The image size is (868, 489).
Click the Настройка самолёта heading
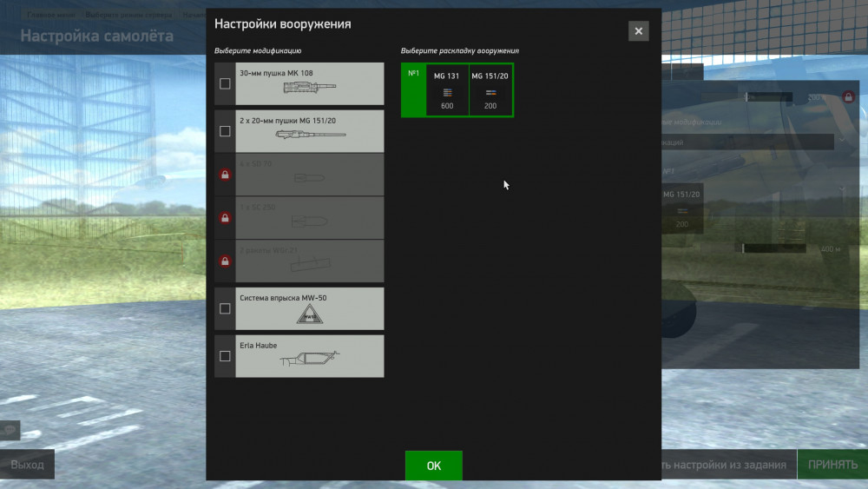(97, 36)
